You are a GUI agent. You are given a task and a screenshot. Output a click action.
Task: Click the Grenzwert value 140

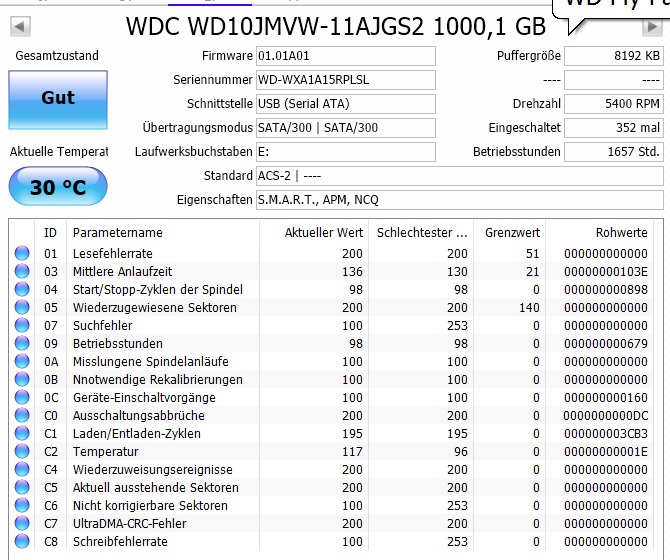[529, 308]
